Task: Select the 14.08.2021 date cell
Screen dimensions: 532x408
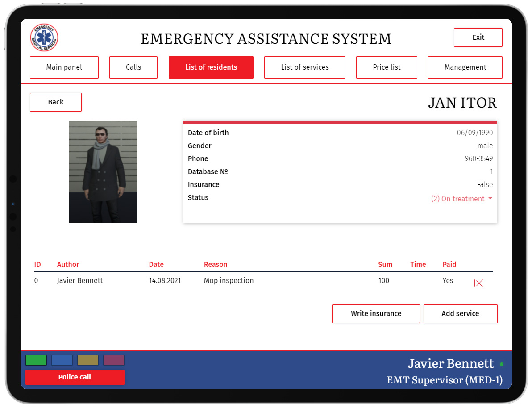Action: (x=165, y=280)
